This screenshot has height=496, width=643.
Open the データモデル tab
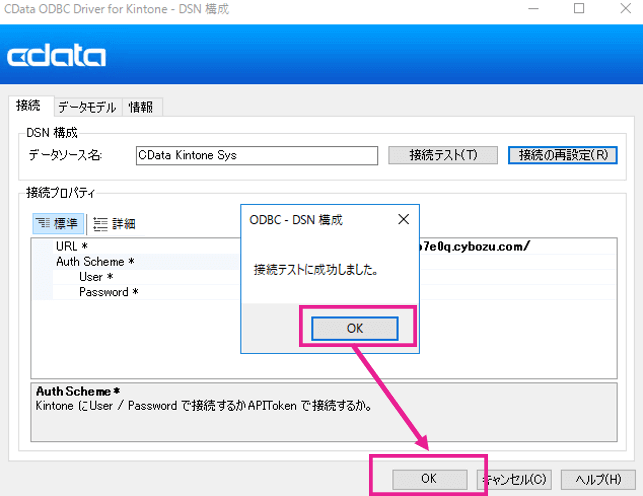87,107
